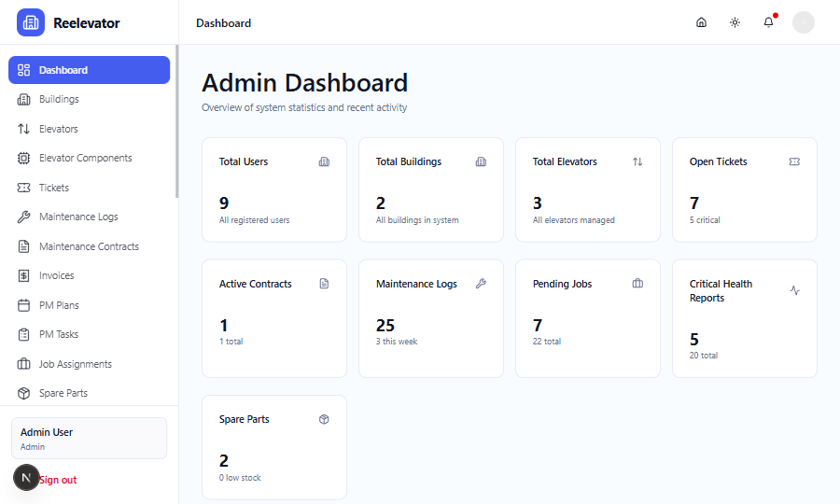Navigate to PM Plans
The image size is (840, 504).
click(x=59, y=305)
